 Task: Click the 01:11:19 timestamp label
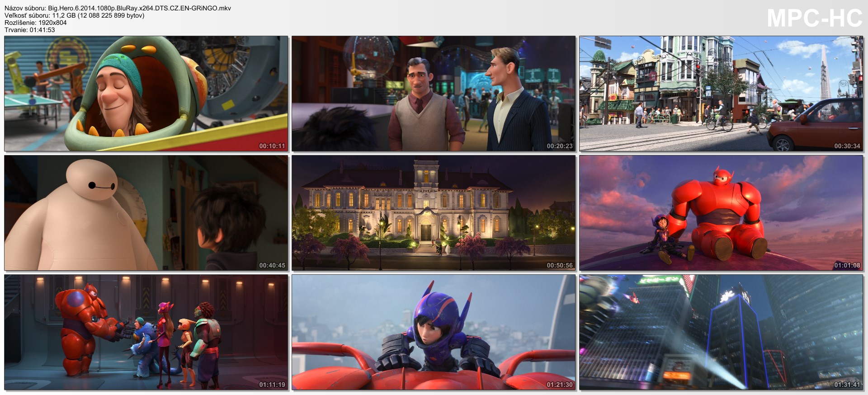272,385
